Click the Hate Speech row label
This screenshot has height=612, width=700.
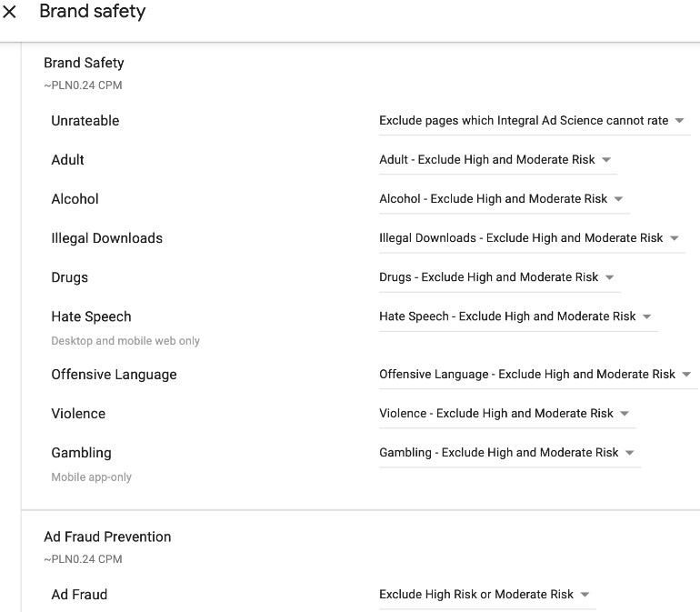pos(91,316)
